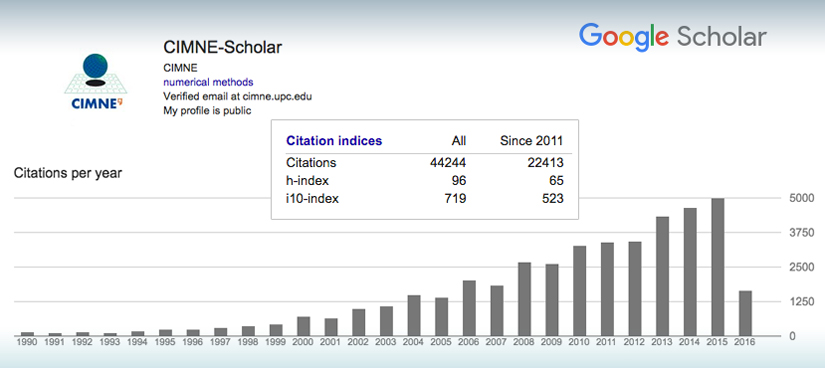Screen dimensions: 825x368
Task: Select the 2015 citations bar
Action: pyautogui.click(x=718, y=267)
